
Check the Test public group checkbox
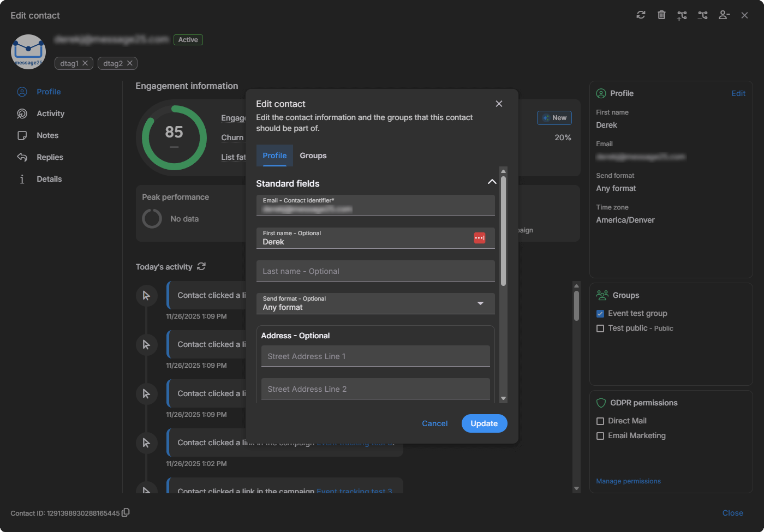(x=600, y=328)
